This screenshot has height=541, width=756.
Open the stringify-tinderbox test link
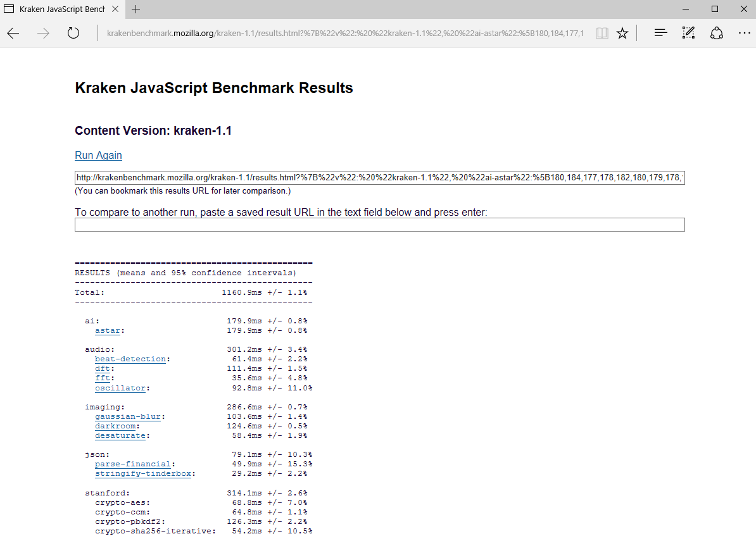click(x=142, y=473)
